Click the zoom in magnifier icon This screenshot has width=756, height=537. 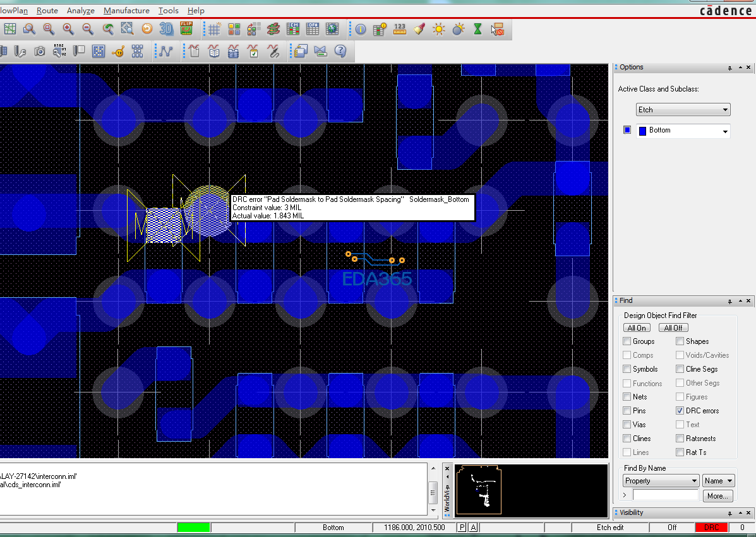pyautogui.click(x=68, y=29)
